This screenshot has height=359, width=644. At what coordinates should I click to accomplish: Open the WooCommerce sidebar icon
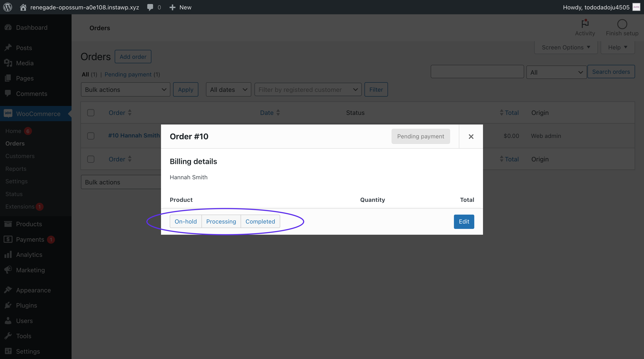(8, 114)
